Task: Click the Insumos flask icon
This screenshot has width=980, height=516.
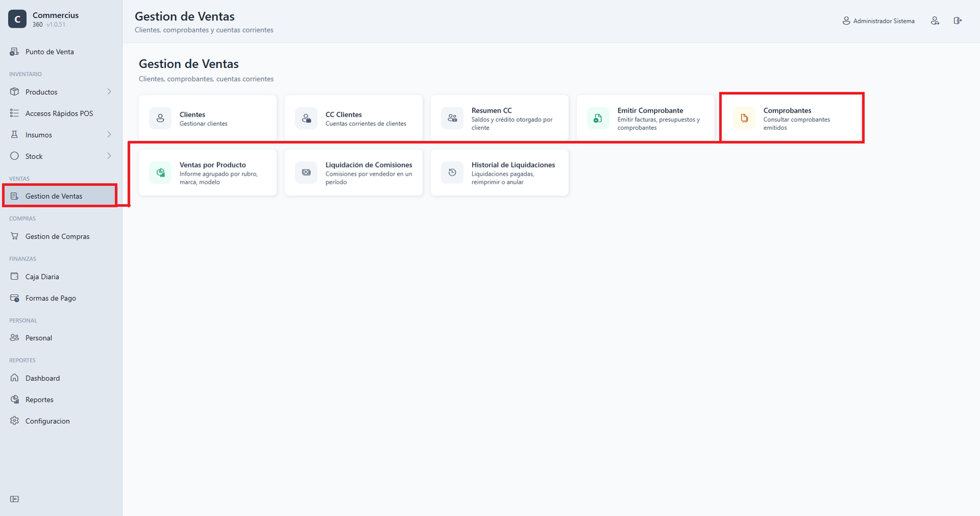Action: coord(15,135)
